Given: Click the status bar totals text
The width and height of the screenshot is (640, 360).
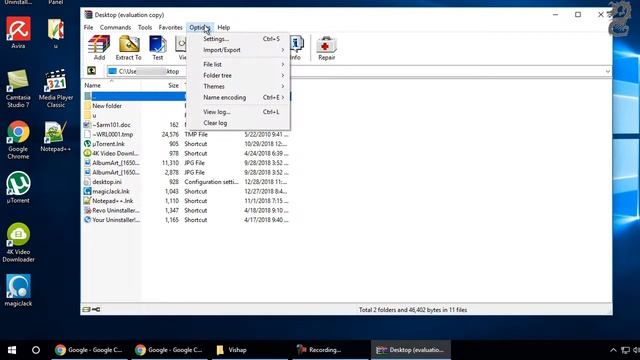Looking at the screenshot, I should [x=413, y=310].
